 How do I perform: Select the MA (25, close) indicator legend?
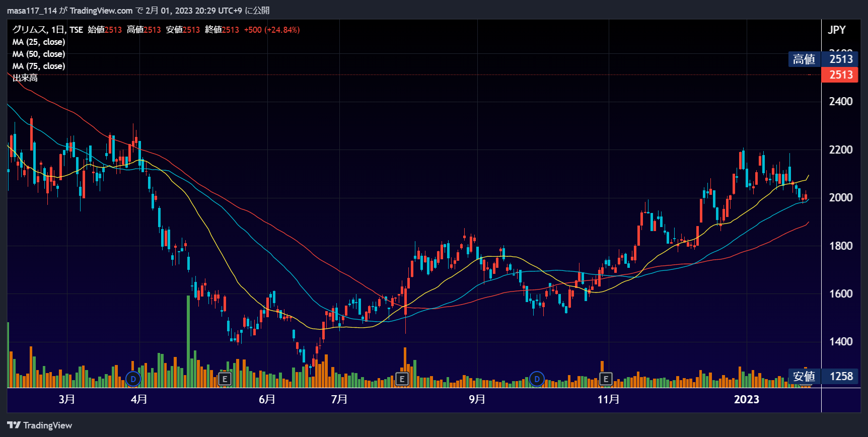(39, 42)
